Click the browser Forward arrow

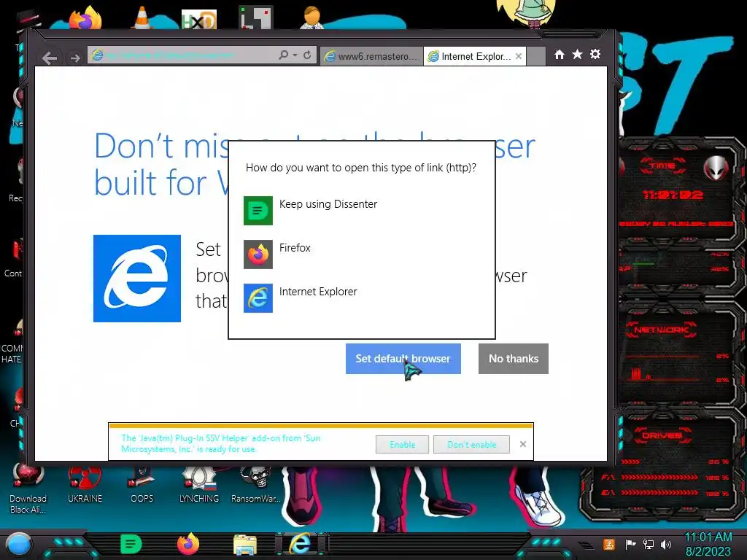[x=75, y=58]
